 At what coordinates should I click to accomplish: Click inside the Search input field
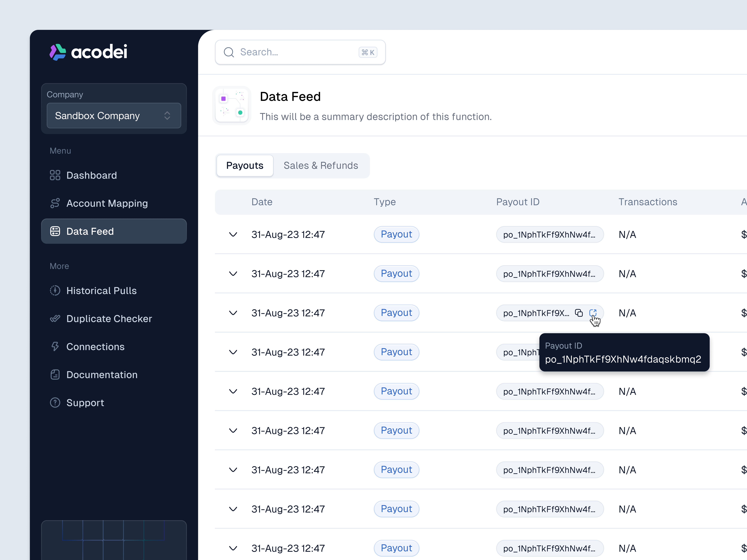[290, 52]
